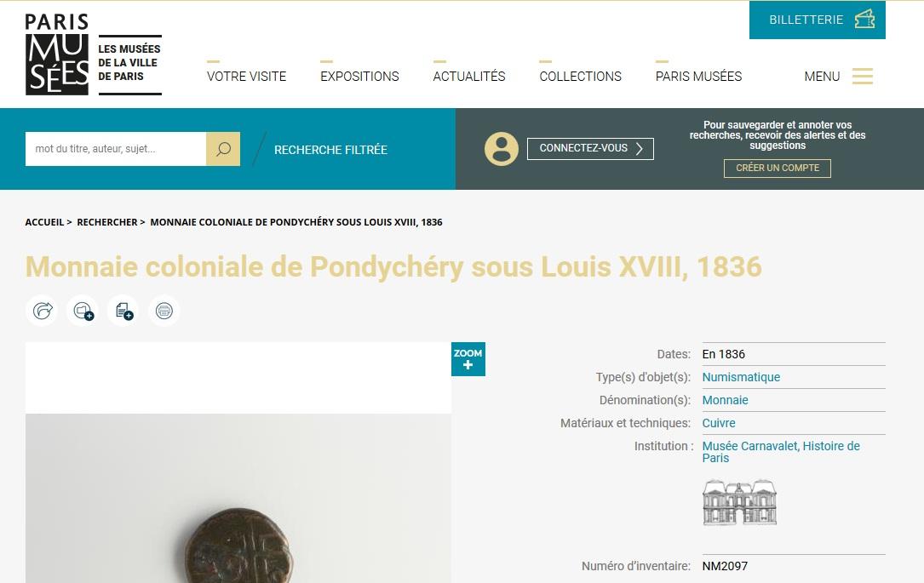
Task: Follow the Numismatique object type link
Action: tap(741, 377)
